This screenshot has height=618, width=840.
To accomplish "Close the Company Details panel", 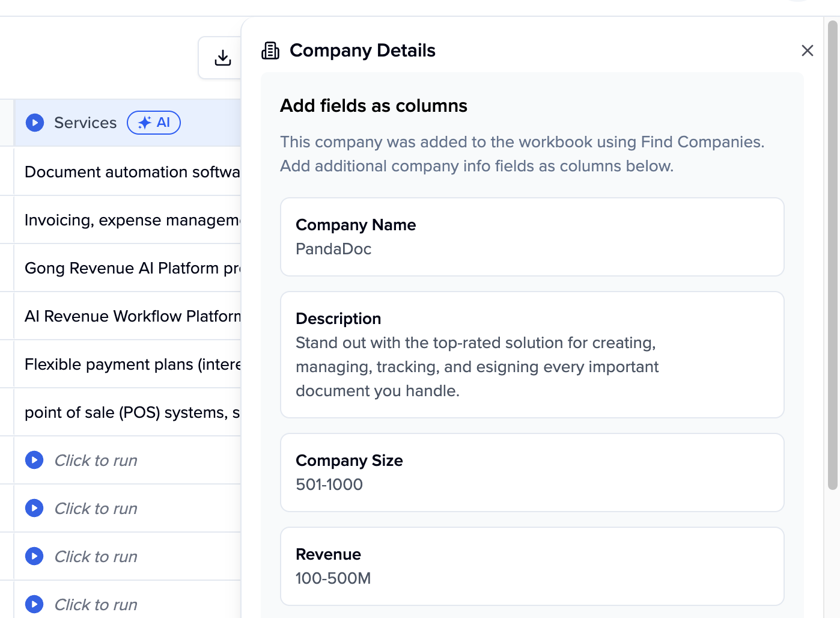I will coord(807,50).
